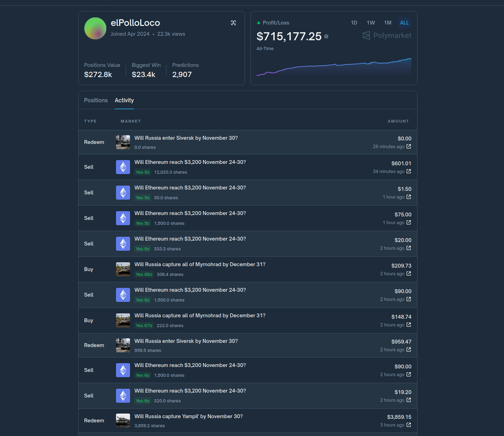The height and width of the screenshot is (436, 504).
Task: Click the "Joined Apr 2024" text
Action: 130,34
